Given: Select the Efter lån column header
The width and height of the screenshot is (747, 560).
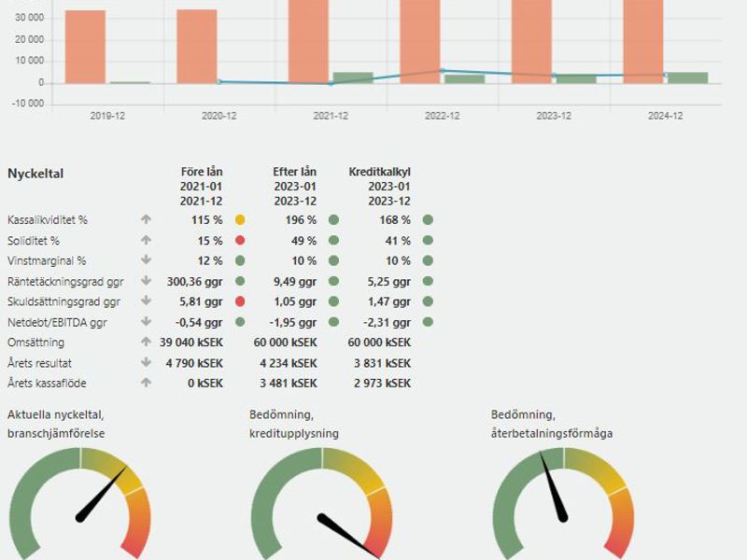Looking at the screenshot, I should point(294,173).
